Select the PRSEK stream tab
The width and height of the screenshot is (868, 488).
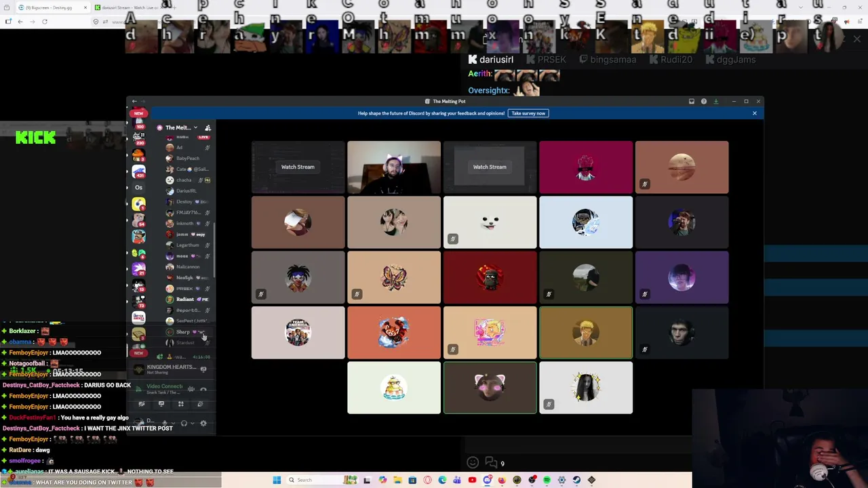pyautogui.click(x=545, y=60)
